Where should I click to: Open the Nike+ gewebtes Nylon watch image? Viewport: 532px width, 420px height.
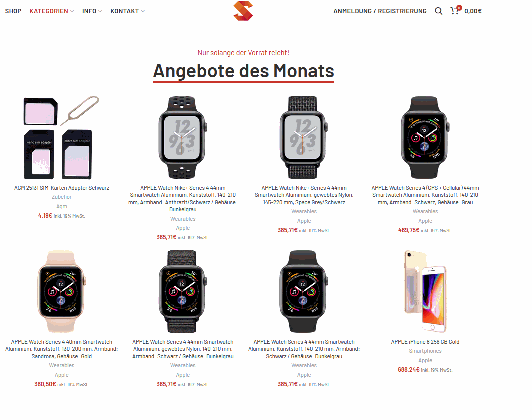pyautogui.click(x=304, y=137)
